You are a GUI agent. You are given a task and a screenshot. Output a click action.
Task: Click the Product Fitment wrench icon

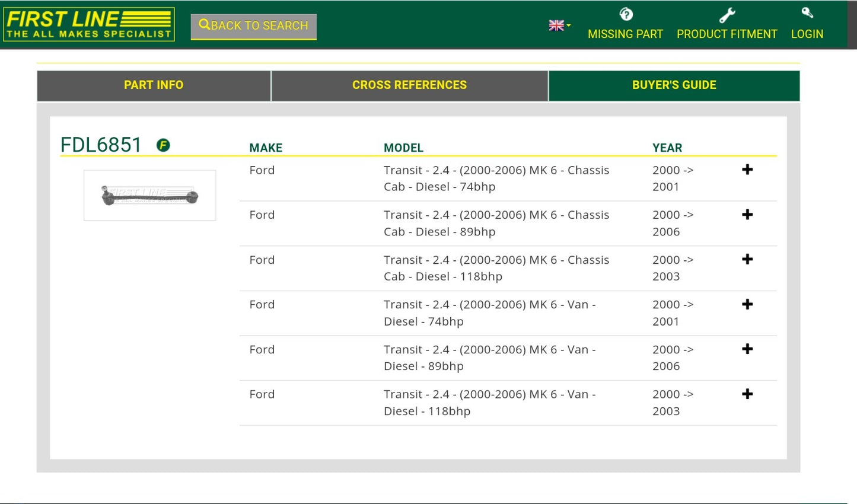click(727, 15)
